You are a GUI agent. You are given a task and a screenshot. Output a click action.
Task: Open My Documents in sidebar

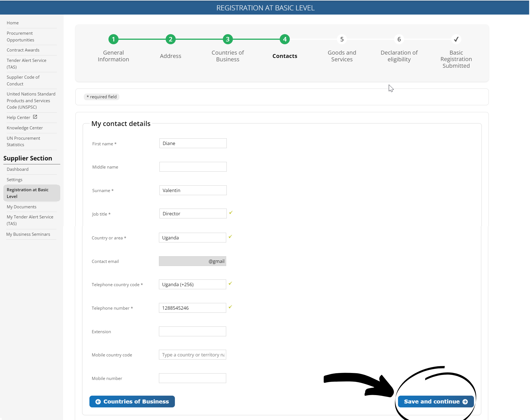pyautogui.click(x=22, y=207)
